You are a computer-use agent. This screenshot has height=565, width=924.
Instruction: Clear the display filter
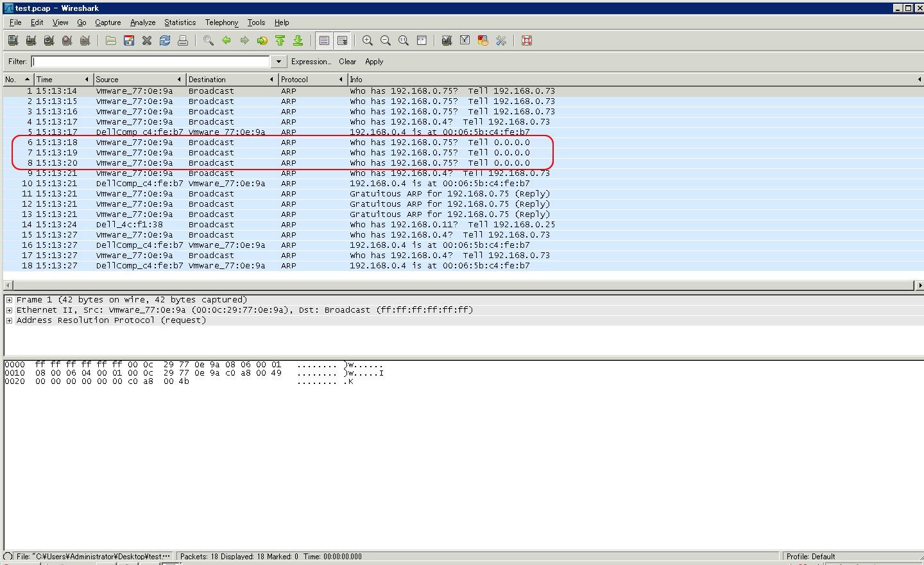click(x=348, y=62)
